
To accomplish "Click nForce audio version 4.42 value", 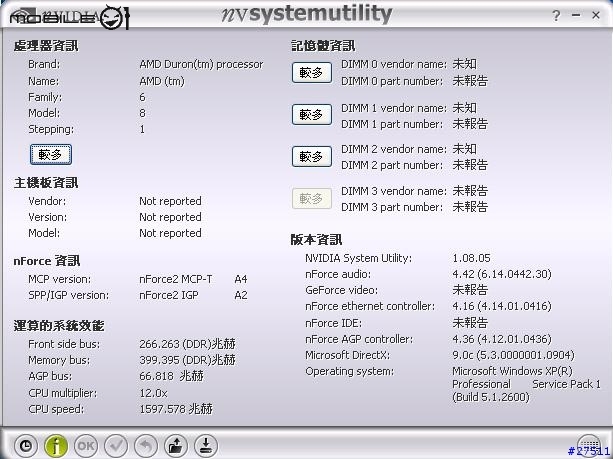I will pyautogui.click(x=502, y=274).
